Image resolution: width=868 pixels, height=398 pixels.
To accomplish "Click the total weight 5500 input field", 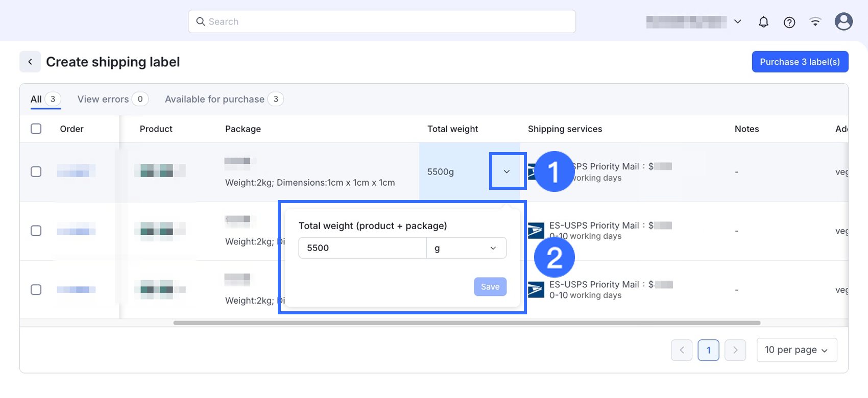I will 363,248.
